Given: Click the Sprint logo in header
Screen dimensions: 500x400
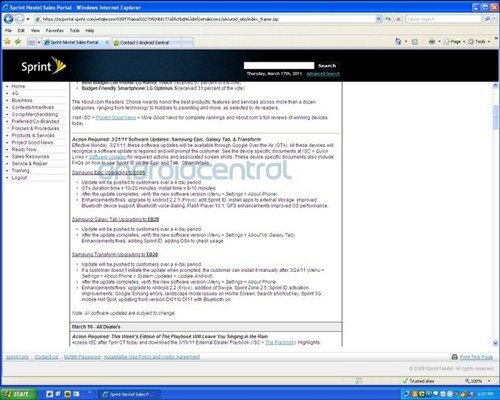Looking at the screenshot, I should [x=44, y=66].
